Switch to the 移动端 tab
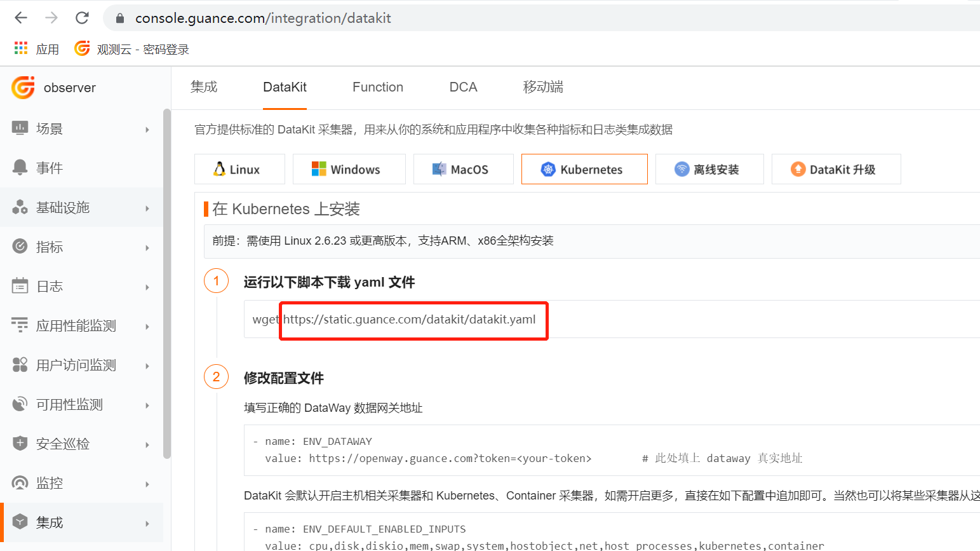 click(x=543, y=87)
